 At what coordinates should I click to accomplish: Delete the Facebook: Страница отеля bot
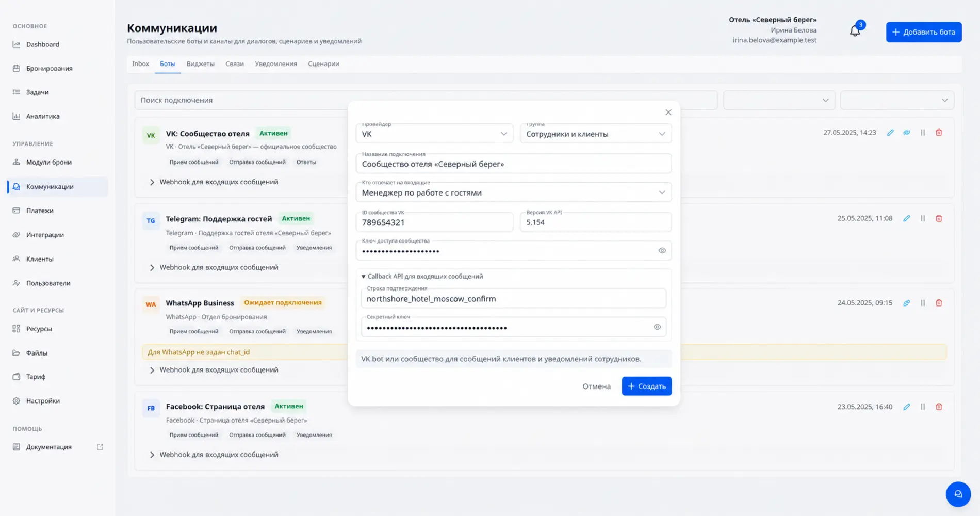click(939, 407)
